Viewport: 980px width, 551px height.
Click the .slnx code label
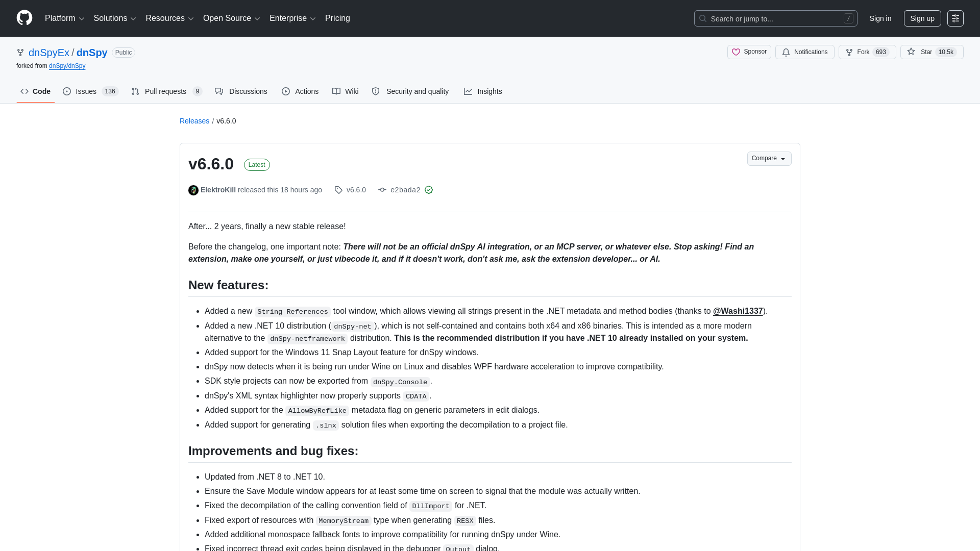(326, 425)
